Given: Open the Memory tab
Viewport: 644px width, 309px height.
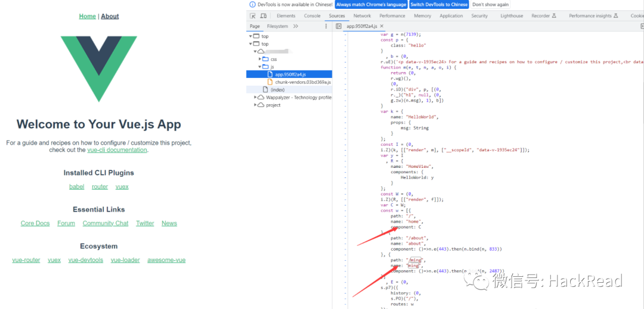Looking at the screenshot, I should 423,16.
